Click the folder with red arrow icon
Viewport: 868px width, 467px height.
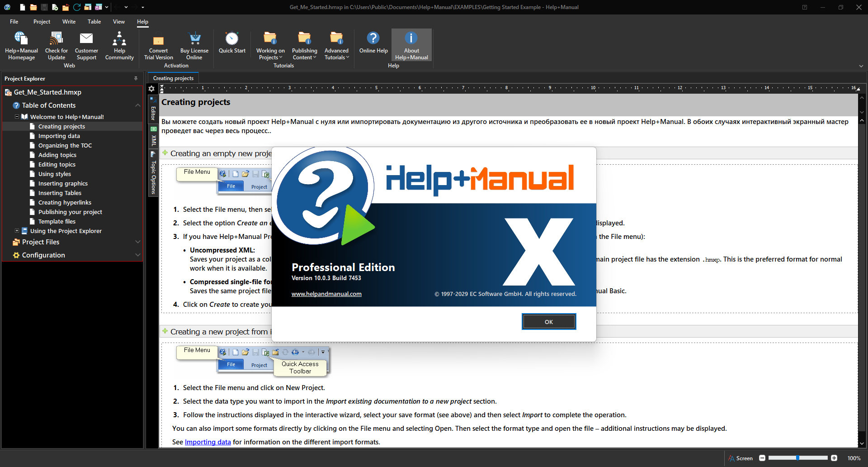coord(66,7)
